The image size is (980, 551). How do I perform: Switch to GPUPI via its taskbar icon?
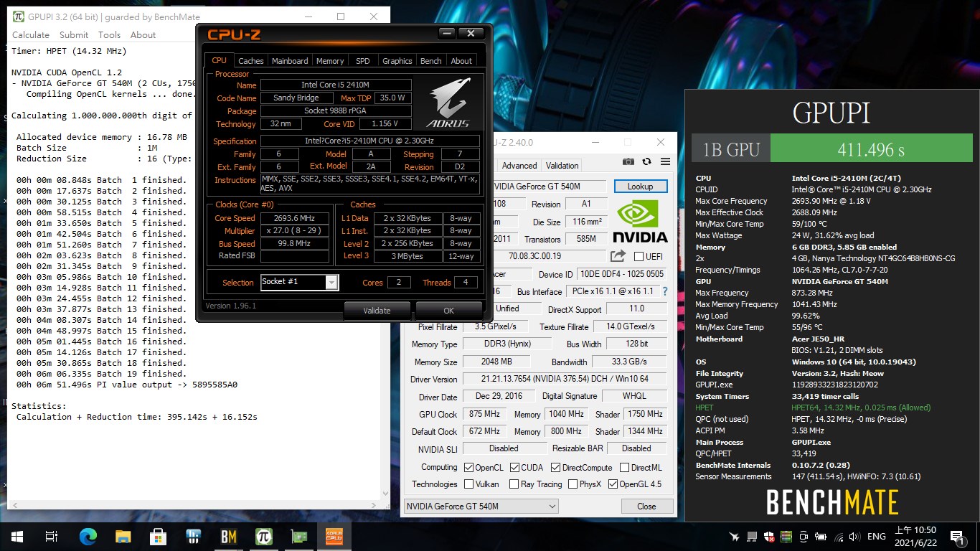click(264, 536)
